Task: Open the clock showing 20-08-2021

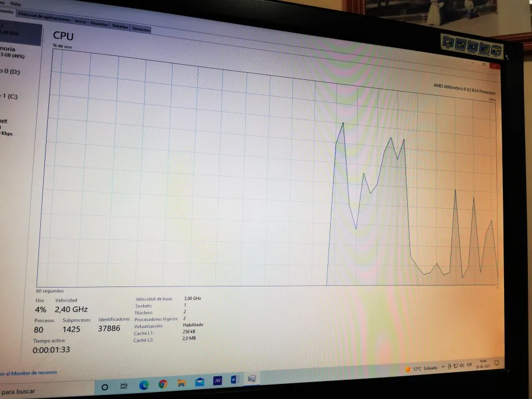Action: 483,363
